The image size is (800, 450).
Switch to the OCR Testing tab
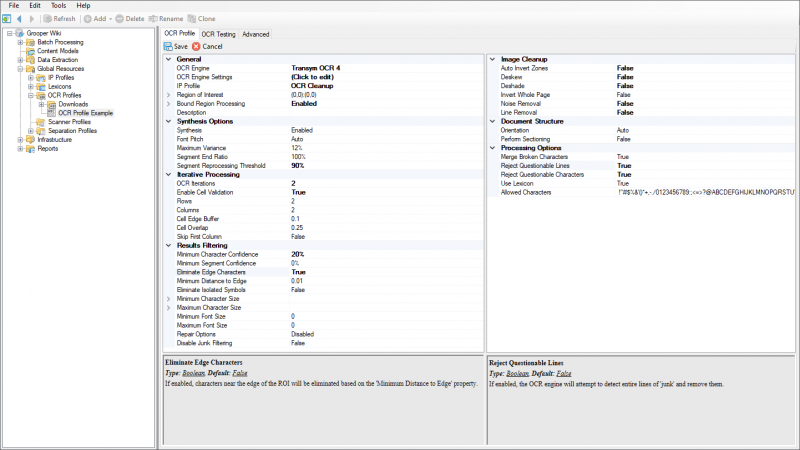(218, 34)
